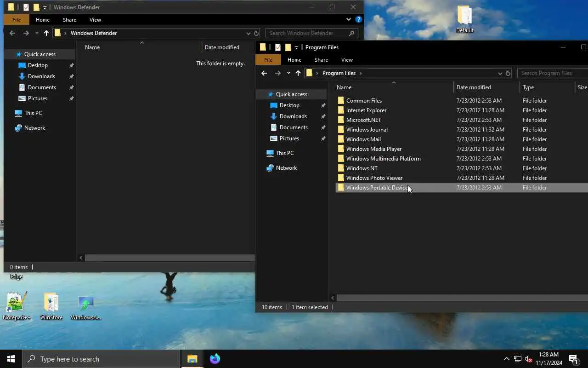Image resolution: width=588 pixels, height=368 pixels.
Task: Select Downloads in Windows Defender sidebar
Action: pyautogui.click(x=41, y=76)
